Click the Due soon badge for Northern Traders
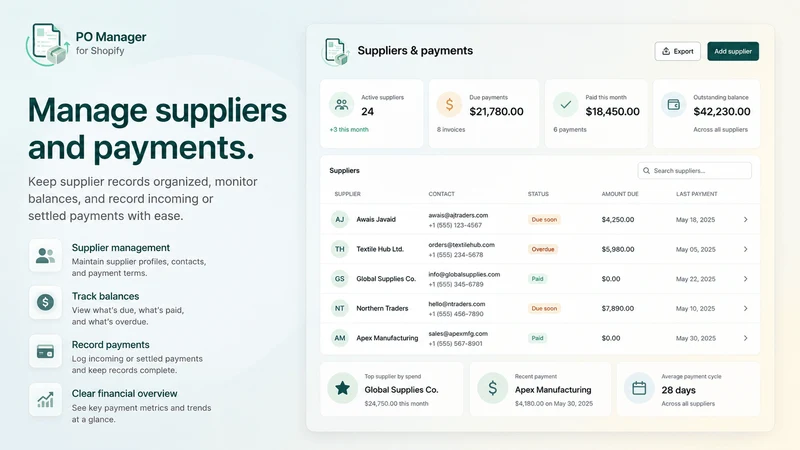The width and height of the screenshot is (800, 450). pos(544,308)
